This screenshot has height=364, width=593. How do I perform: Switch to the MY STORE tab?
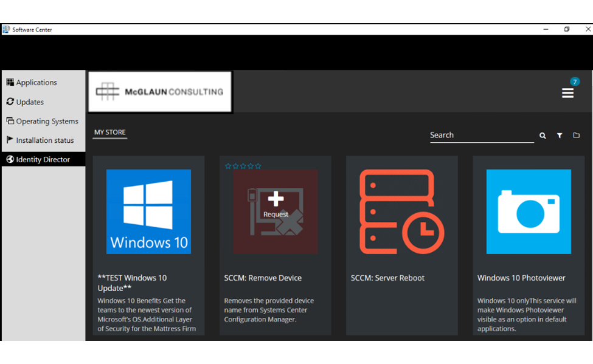point(109,132)
